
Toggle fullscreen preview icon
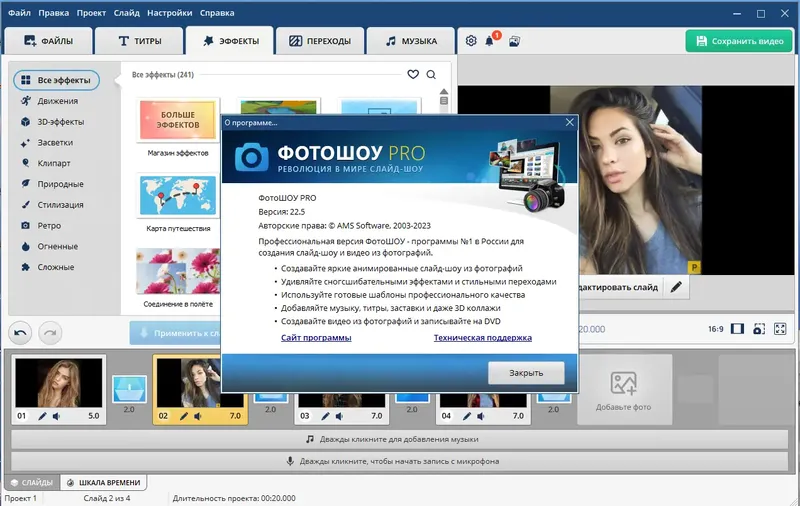[780, 329]
